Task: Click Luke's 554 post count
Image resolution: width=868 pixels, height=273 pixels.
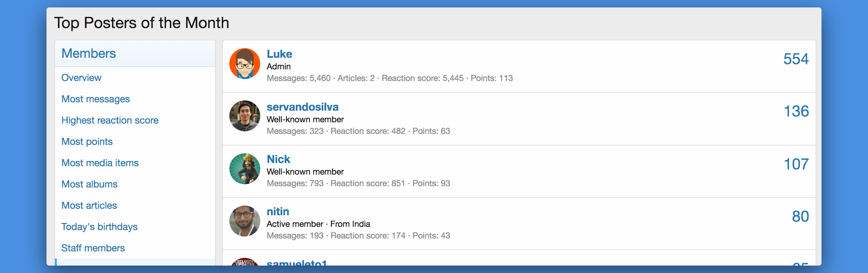Action: click(796, 59)
